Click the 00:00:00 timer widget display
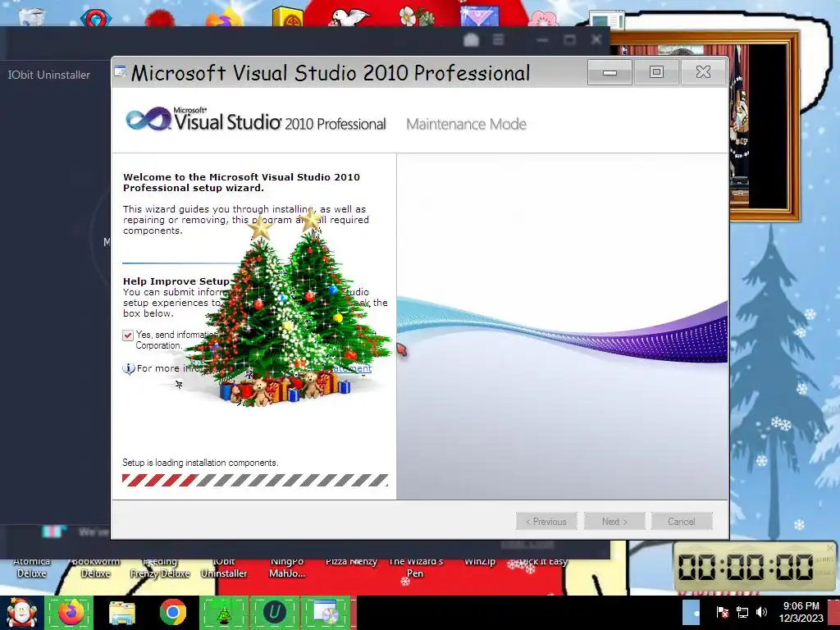The image size is (840, 630). tap(746, 568)
